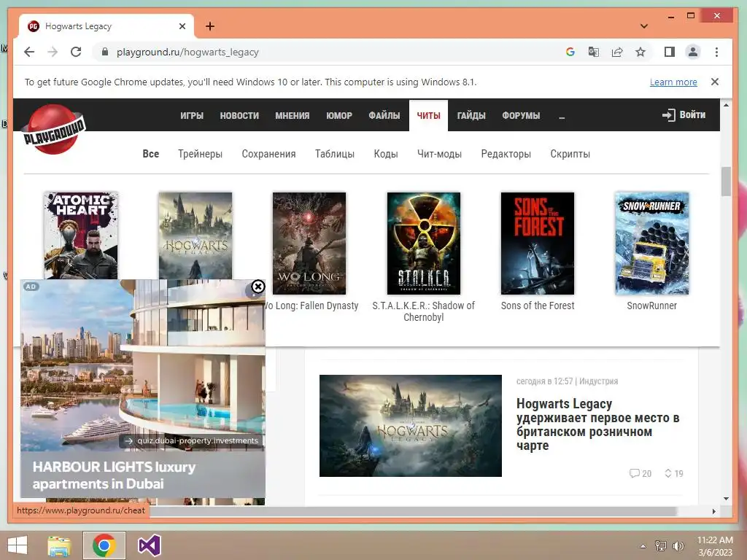Close the Dubai apartments ad

click(x=258, y=287)
